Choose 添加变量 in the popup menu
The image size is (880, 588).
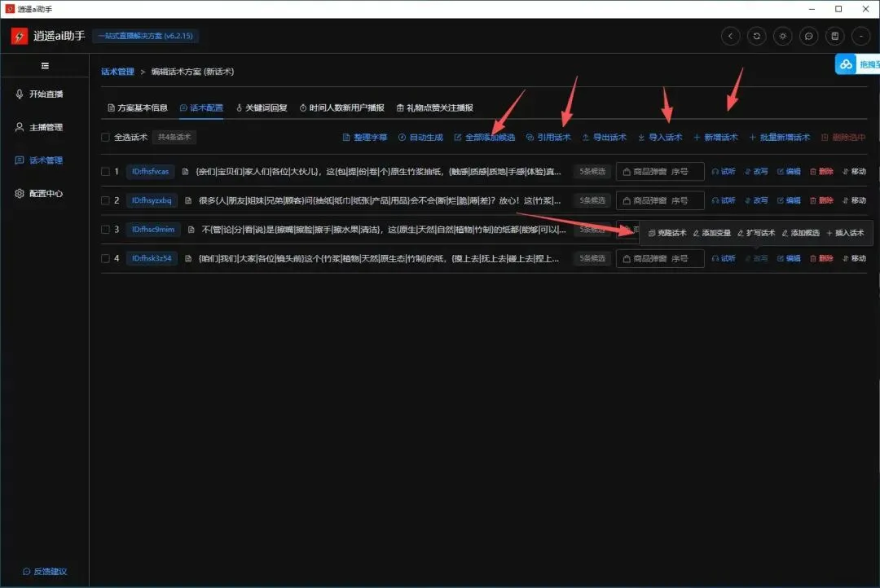(711, 233)
